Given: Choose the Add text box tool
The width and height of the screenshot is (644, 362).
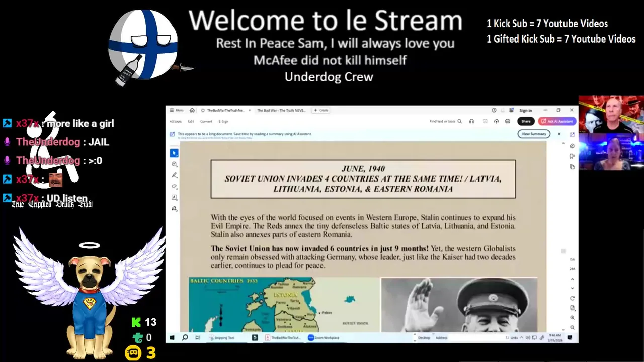Looking at the screenshot, I should (174, 198).
